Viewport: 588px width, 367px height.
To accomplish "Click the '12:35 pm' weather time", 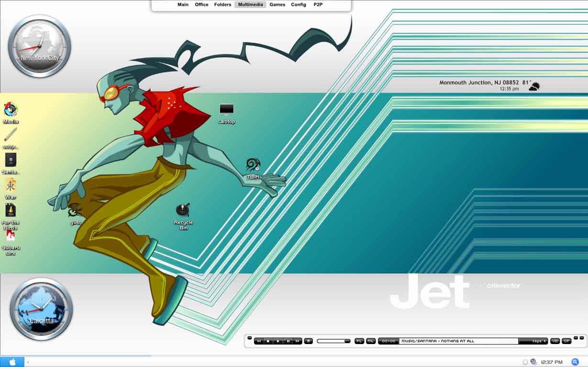I will (509, 89).
